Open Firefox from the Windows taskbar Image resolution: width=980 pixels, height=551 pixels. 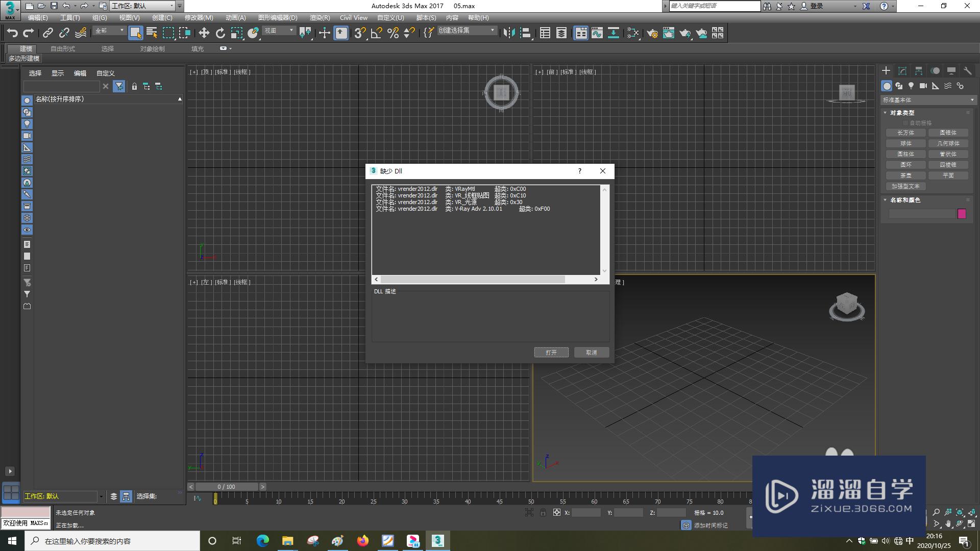coord(362,541)
